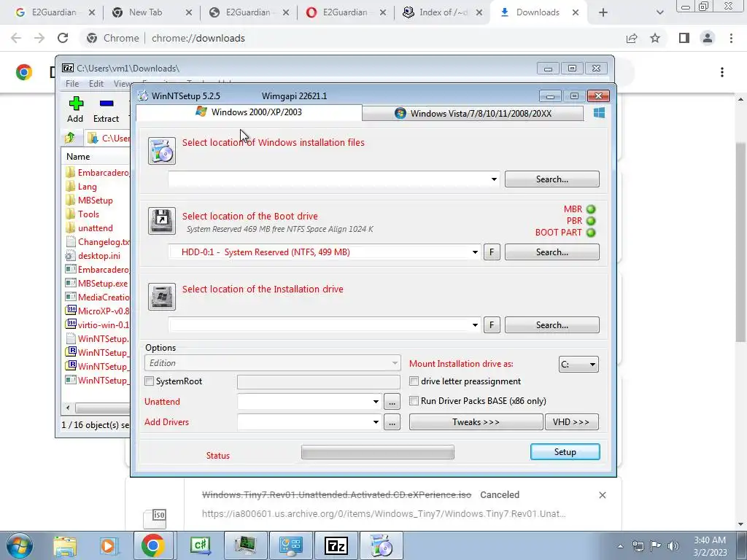Open 7-Zip from the taskbar

[x=336, y=545]
